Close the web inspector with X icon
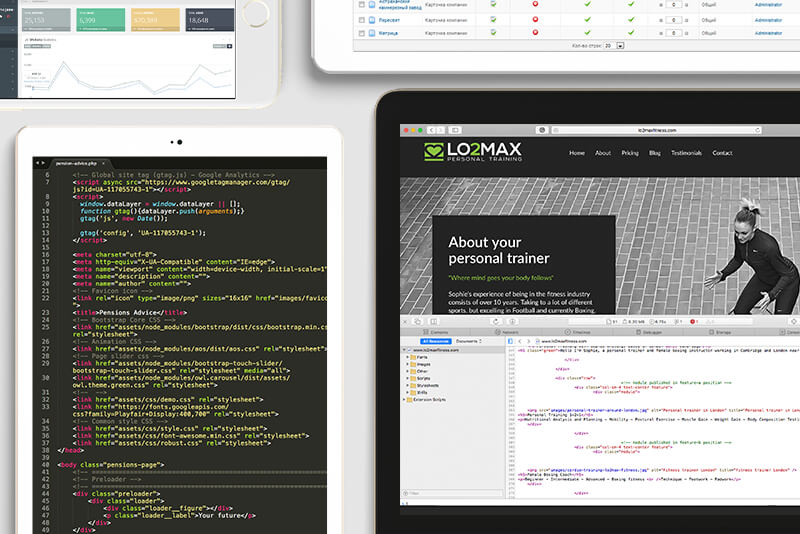 click(x=405, y=322)
